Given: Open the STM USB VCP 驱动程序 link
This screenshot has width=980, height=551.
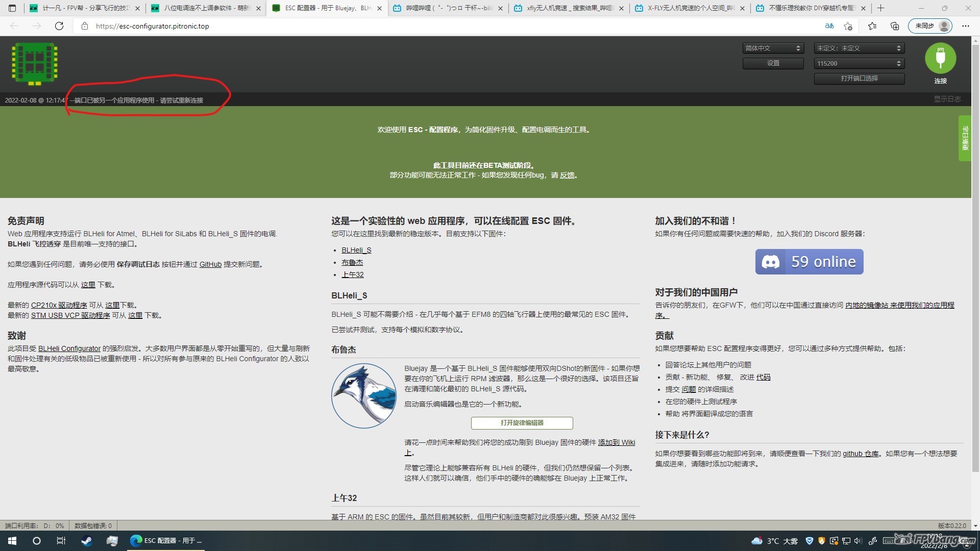Looking at the screenshot, I should (70, 315).
